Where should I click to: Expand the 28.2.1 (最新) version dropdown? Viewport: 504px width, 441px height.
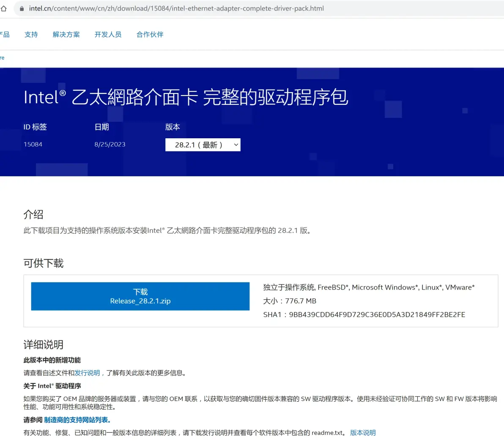tap(203, 145)
